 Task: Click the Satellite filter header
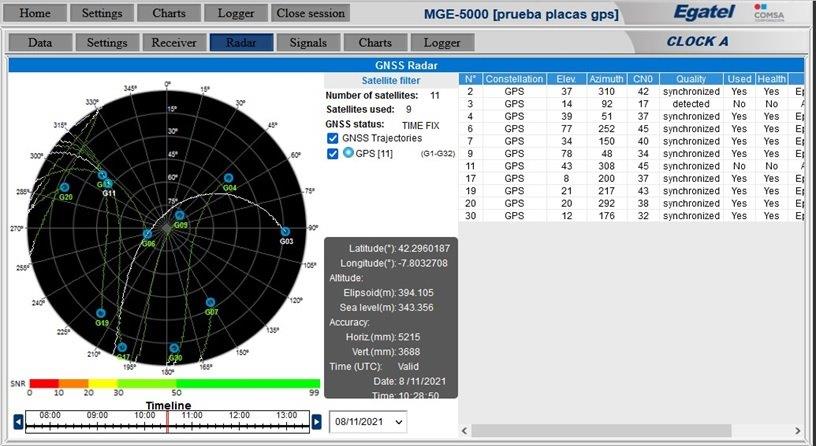click(x=391, y=81)
